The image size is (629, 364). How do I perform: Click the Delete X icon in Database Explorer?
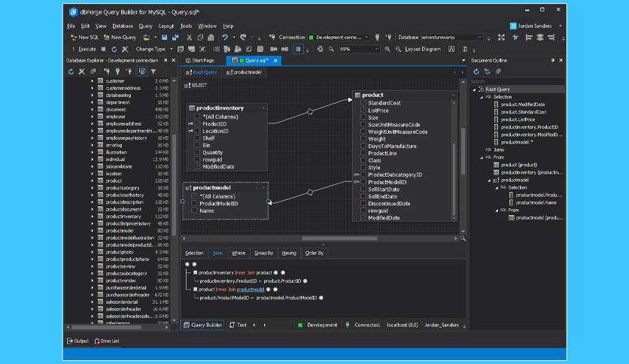82,71
